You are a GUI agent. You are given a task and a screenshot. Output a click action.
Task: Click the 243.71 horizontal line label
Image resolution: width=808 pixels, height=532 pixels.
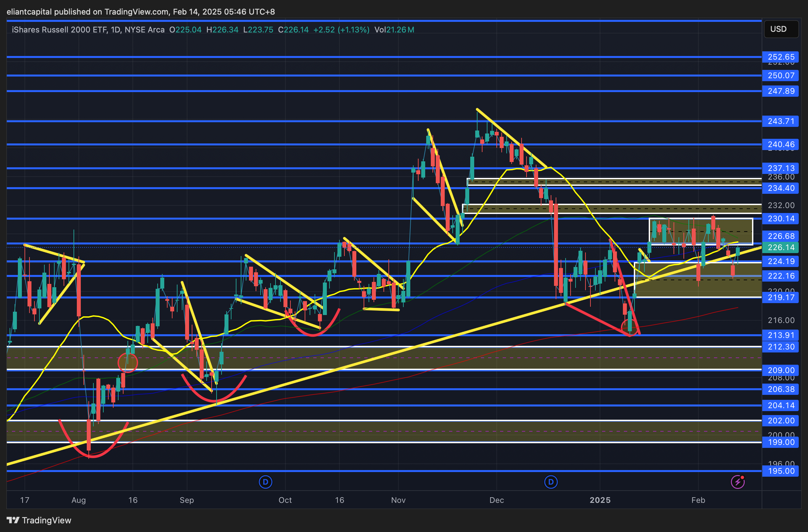781,121
